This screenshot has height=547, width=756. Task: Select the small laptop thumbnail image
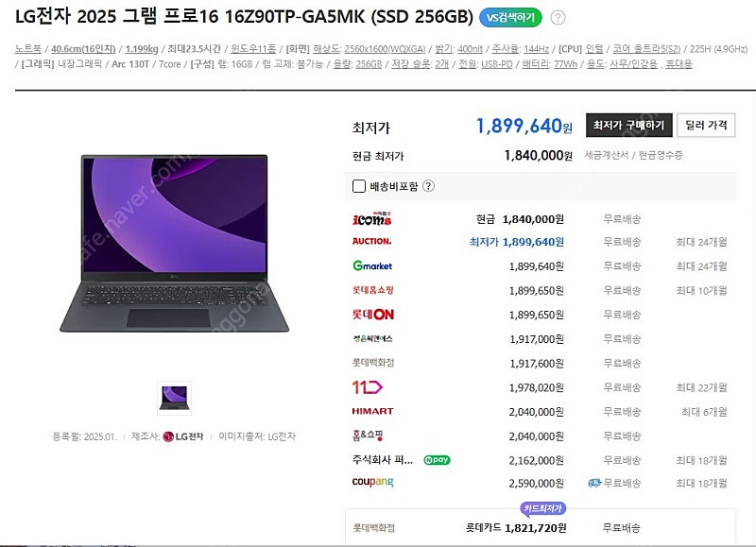point(174,398)
